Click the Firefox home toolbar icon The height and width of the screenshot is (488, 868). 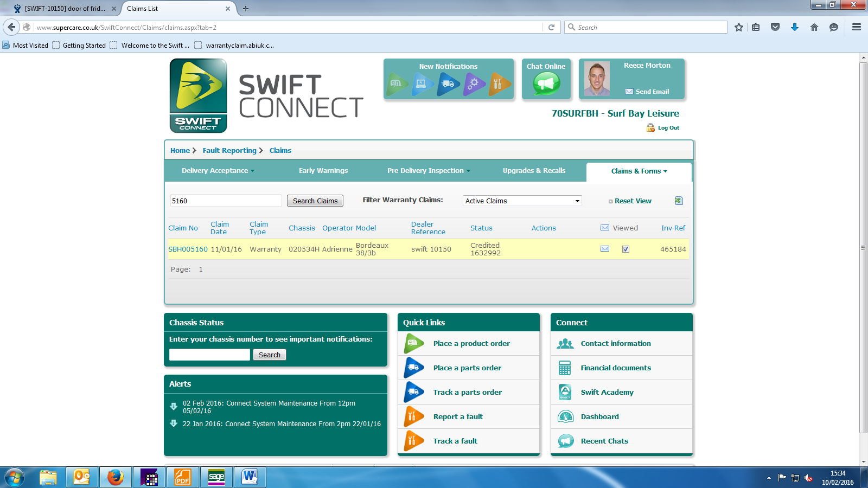814,27
